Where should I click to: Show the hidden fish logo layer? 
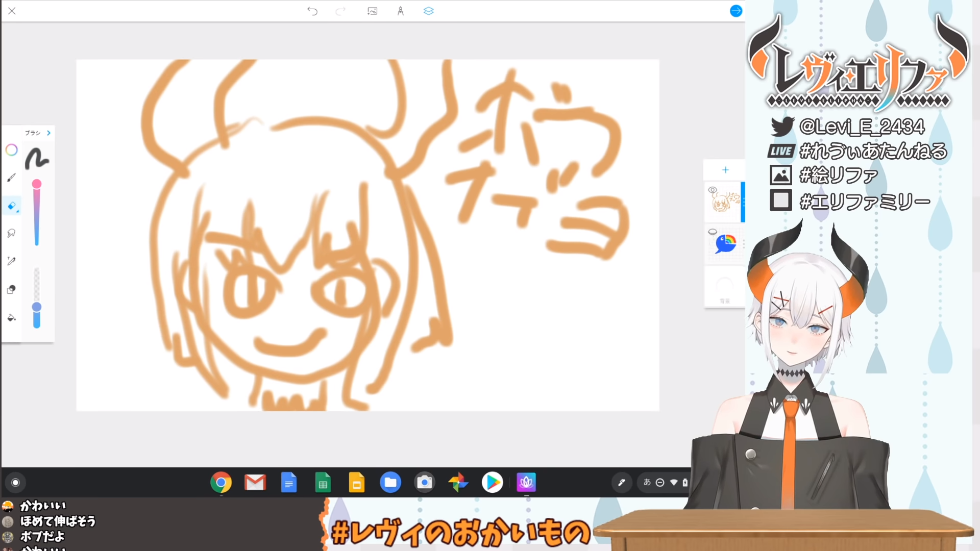coord(713,232)
